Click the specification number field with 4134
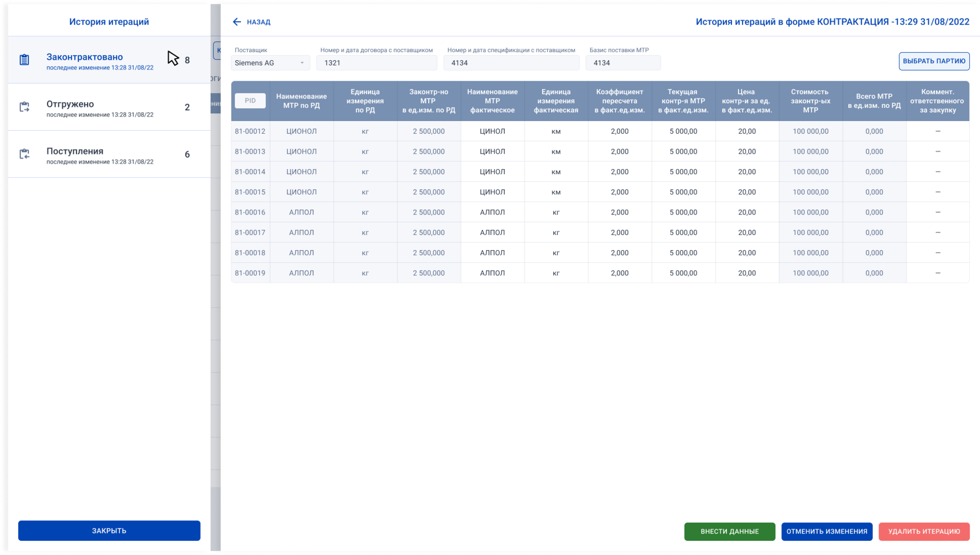Image resolution: width=980 pixels, height=555 pixels. [x=511, y=63]
